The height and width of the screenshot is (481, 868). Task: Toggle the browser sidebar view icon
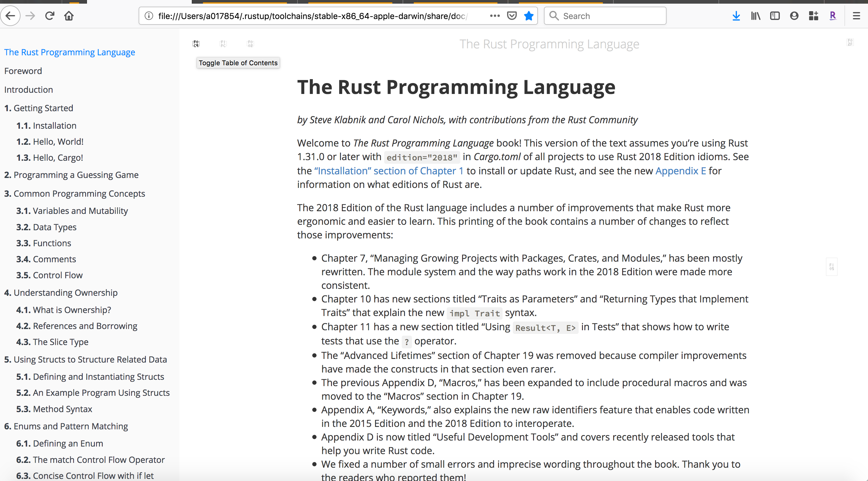pos(775,15)
